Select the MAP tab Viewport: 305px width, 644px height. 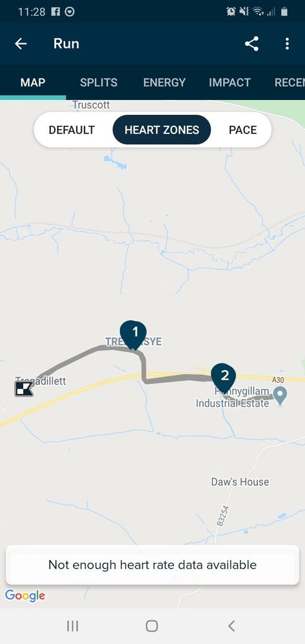coord(33,82)
